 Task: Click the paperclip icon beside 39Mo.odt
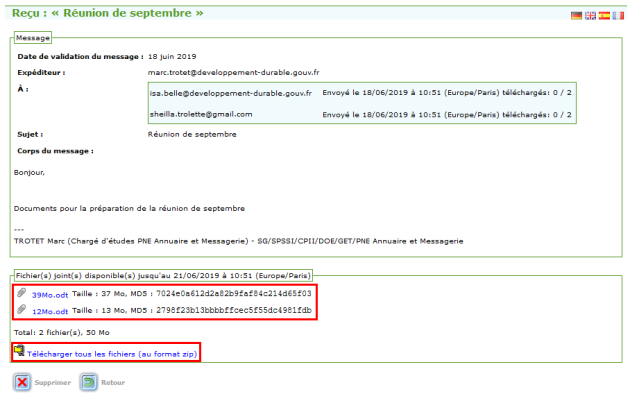tap(22, 293)
